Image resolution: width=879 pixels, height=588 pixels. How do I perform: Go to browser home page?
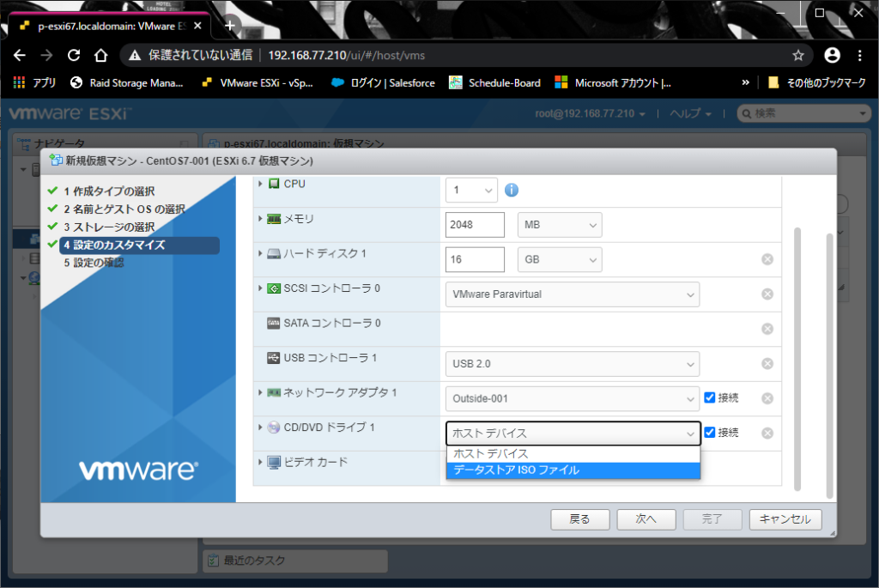[x=100, y=55]
